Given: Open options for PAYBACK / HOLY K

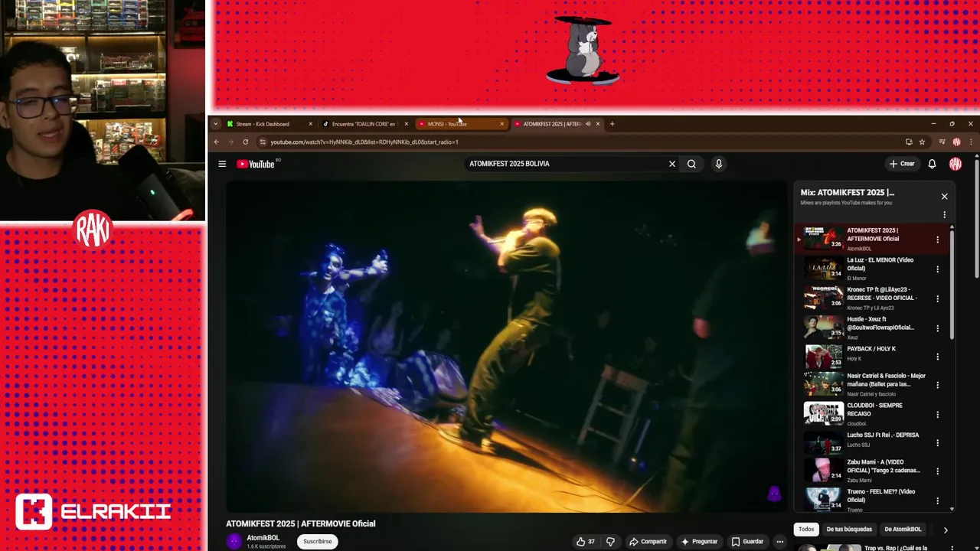Looking at the screenshot, I should (x=937, y=357).
